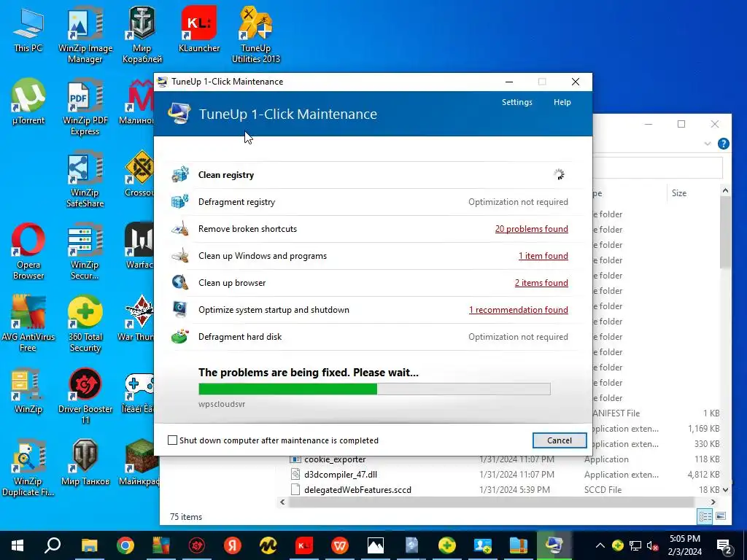Click the taskbar clock showing 5:05 PM
Screen dimensions: 747x560
pos(684,545)
